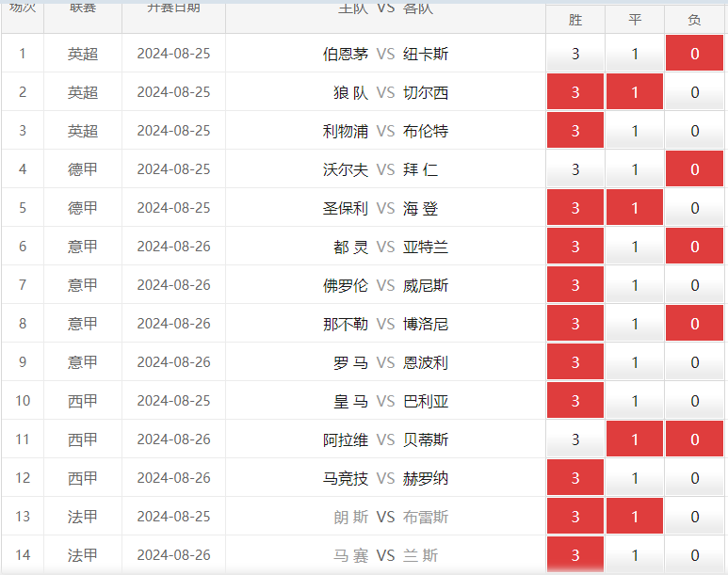
Task: Select draw (1) for 佛罗伦 VS 威尼斯
Action: (635, 284)
